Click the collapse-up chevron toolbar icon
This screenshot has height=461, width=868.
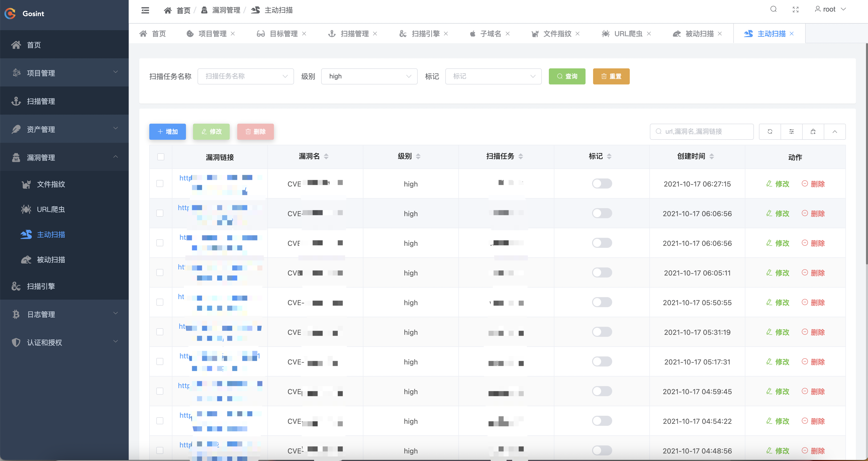point(835,131)
